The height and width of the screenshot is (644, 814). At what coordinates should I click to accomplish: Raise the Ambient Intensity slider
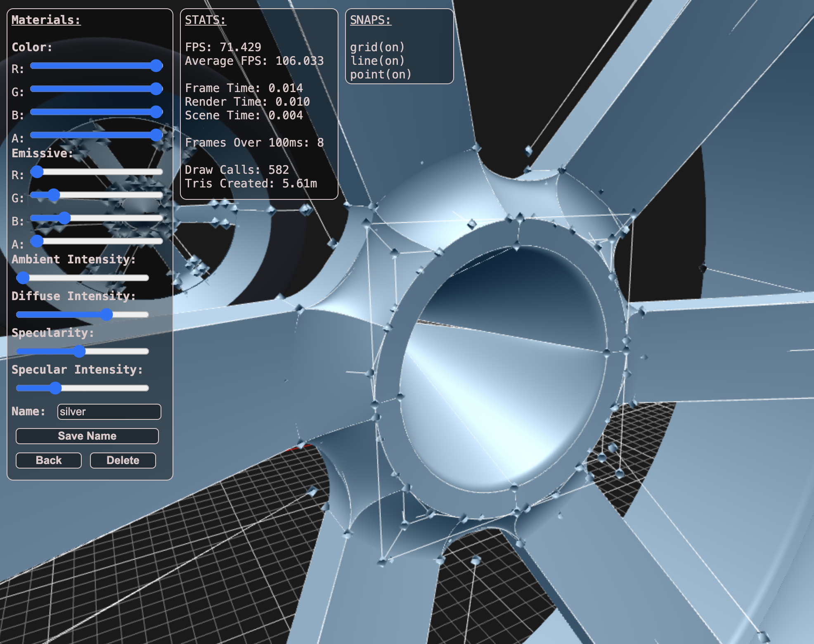click(x=24, y=278)
